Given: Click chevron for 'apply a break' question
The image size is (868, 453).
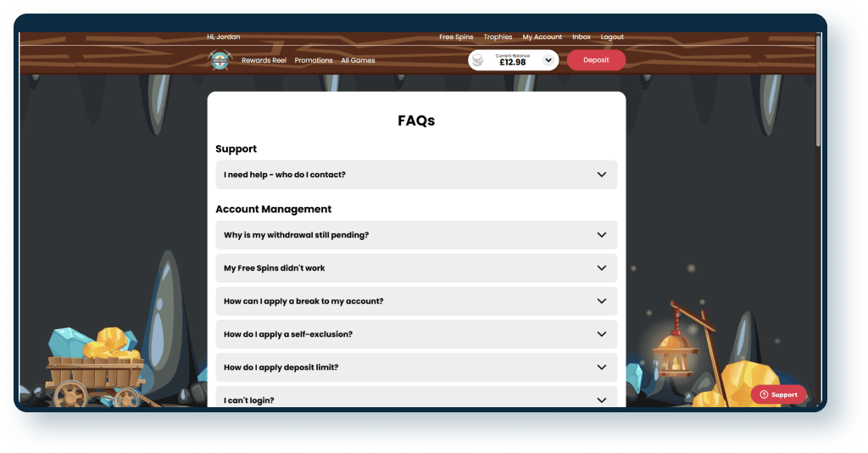Looking at the screenshot, I should pos(602,301).
